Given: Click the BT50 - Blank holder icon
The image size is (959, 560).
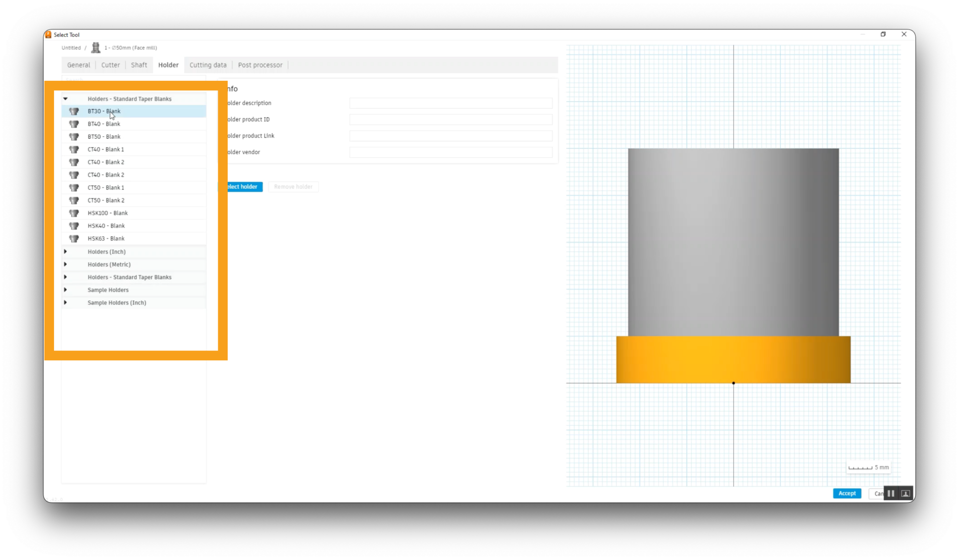Looking at the screenshot, I should click(74, 137).
